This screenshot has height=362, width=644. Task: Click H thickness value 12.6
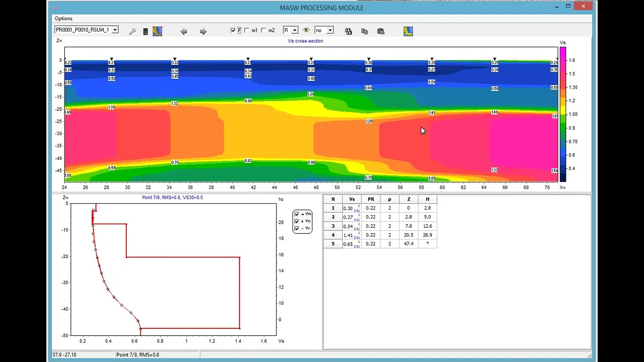click(x=428, y=226)
